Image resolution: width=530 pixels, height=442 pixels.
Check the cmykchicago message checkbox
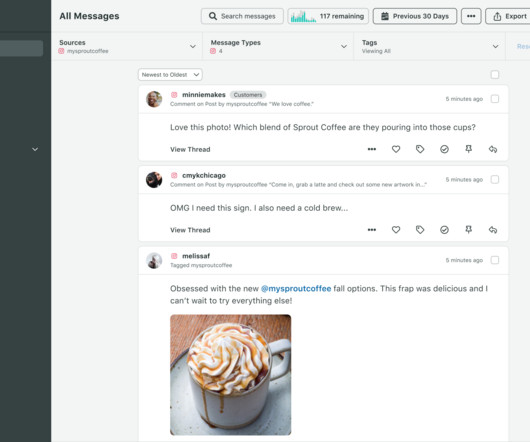495,179
